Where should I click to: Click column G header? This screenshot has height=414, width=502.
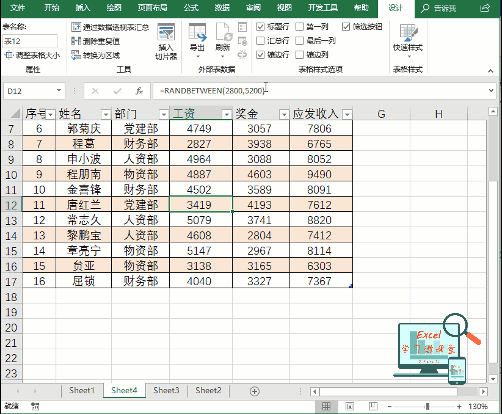tap(381, 114)
